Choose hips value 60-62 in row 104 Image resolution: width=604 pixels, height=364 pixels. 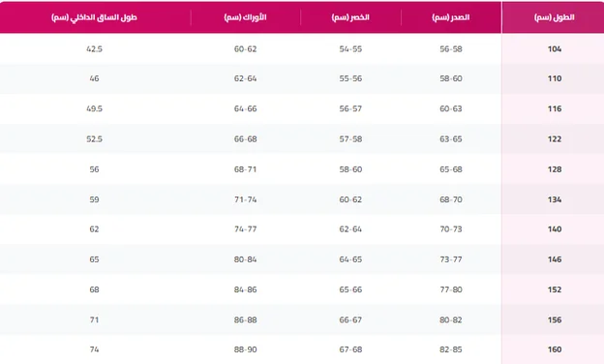tap(246, 49)
